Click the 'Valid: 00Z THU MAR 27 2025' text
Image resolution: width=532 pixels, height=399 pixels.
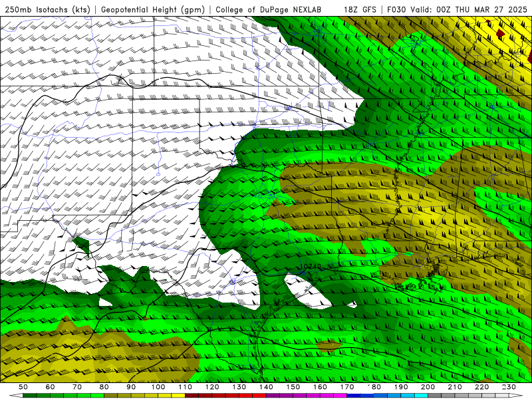point(469,9)
